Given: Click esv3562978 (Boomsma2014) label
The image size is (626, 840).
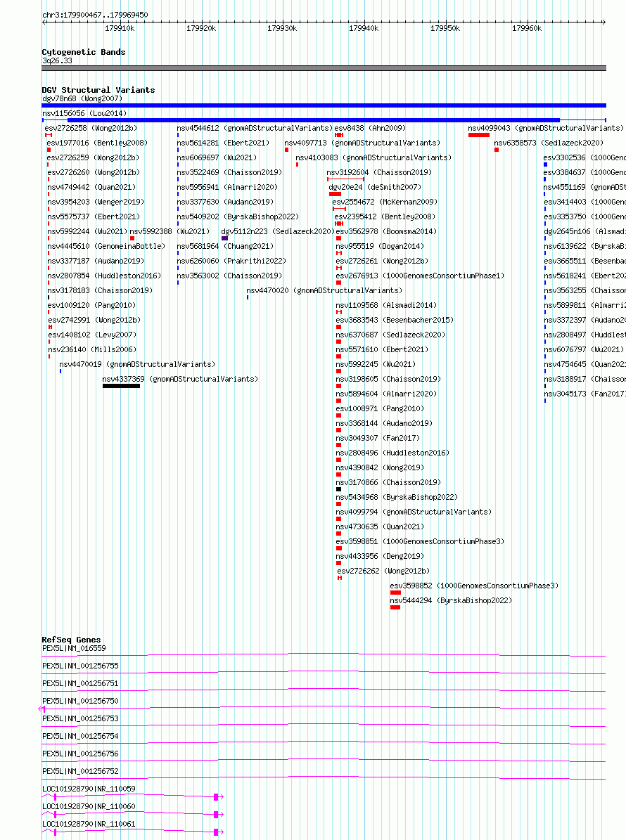Looking at the screenshot, I should (x=386, y=231).
